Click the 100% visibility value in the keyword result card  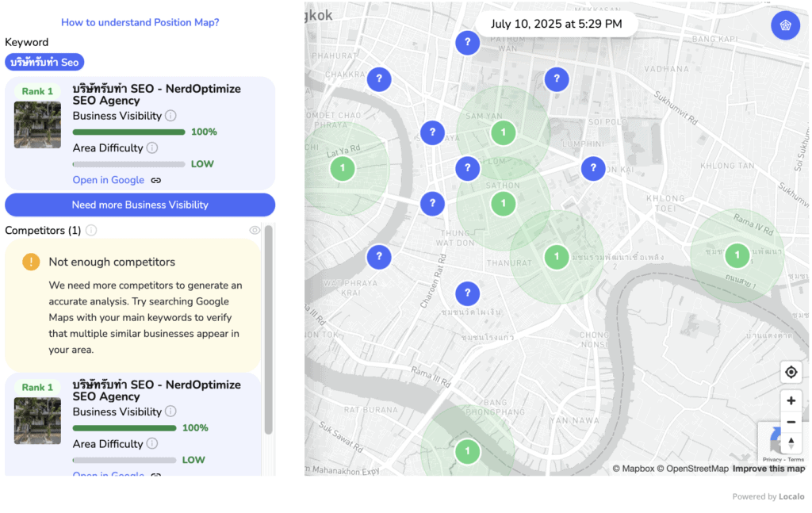click(x=204, y=132)
